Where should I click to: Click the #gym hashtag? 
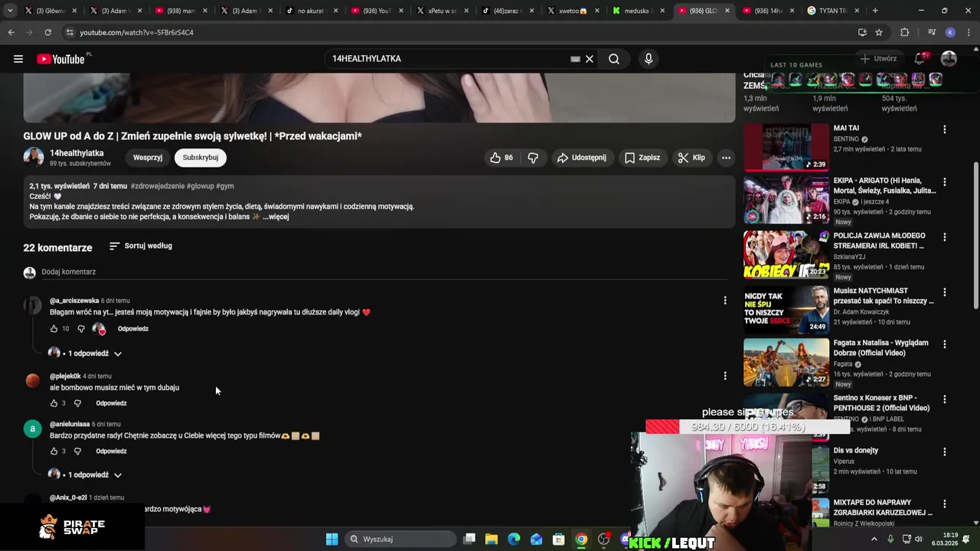225,186
